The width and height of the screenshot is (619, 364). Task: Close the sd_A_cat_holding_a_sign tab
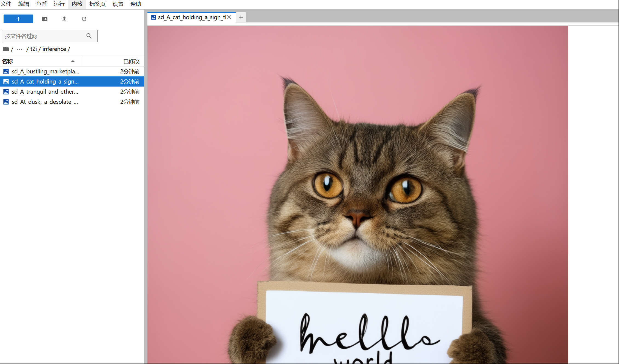coord(229,17)
